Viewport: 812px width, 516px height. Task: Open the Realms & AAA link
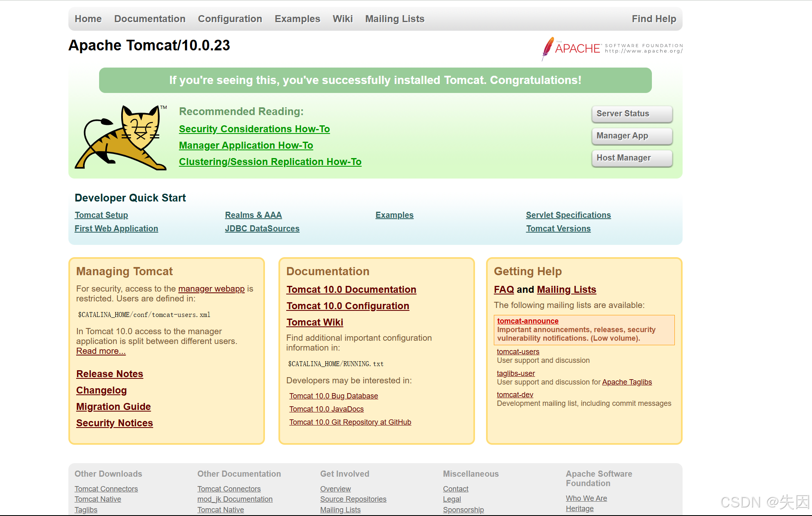[x=253, y=215]
